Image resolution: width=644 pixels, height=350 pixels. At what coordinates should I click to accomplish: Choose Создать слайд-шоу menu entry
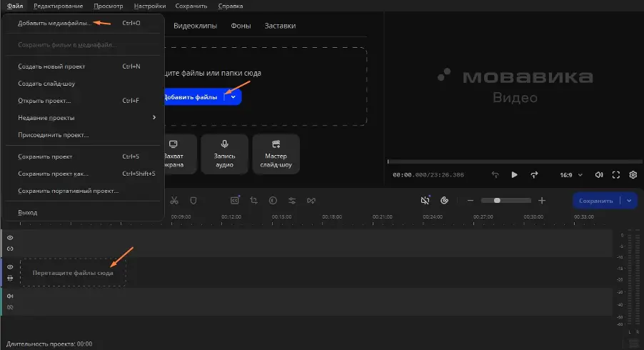coord(83,84)
